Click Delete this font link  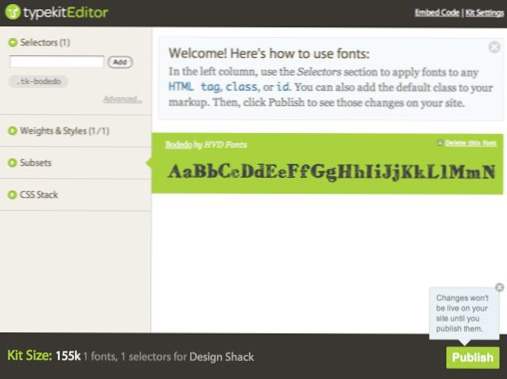pyautogui.click(x=470, y=143)
